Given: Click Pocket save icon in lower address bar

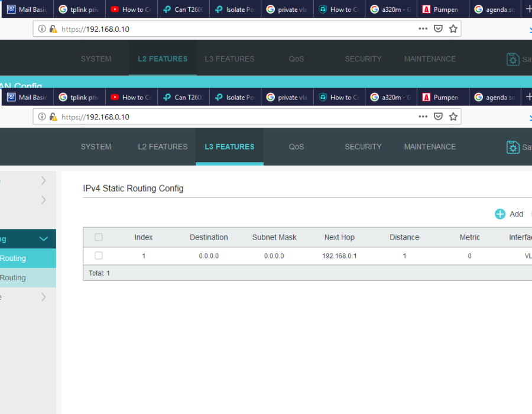Looking at the screenshot, I should pyautogui.click(x=438, y=117).
